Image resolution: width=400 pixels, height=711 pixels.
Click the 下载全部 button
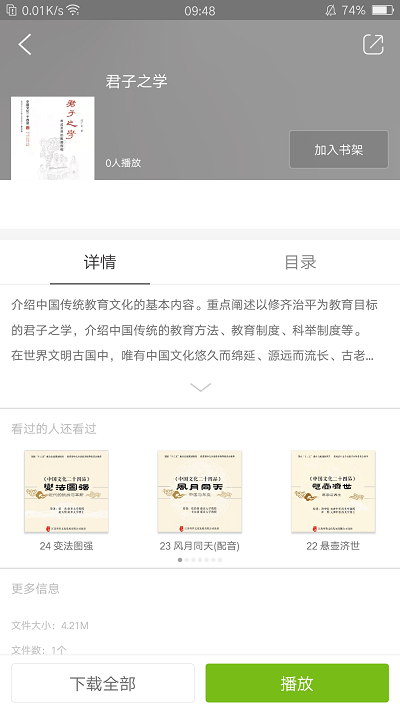click(x=103, y=683)
